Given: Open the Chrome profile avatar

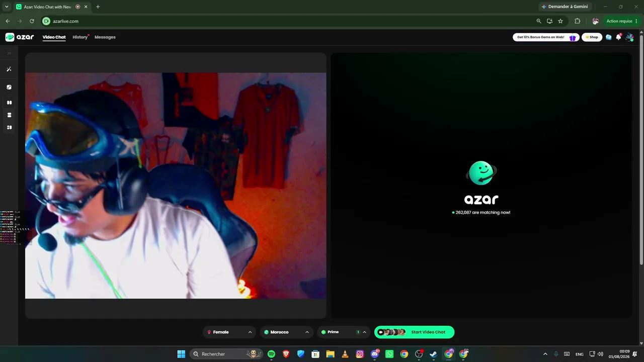Looking at the screenshot, I should pos(595,21).
